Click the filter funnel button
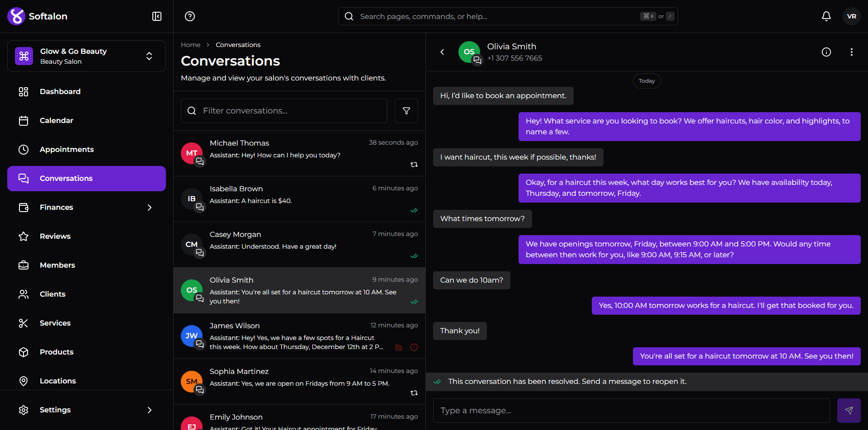Viewport: 868px width, 430px height. click(x=406, y=111)
